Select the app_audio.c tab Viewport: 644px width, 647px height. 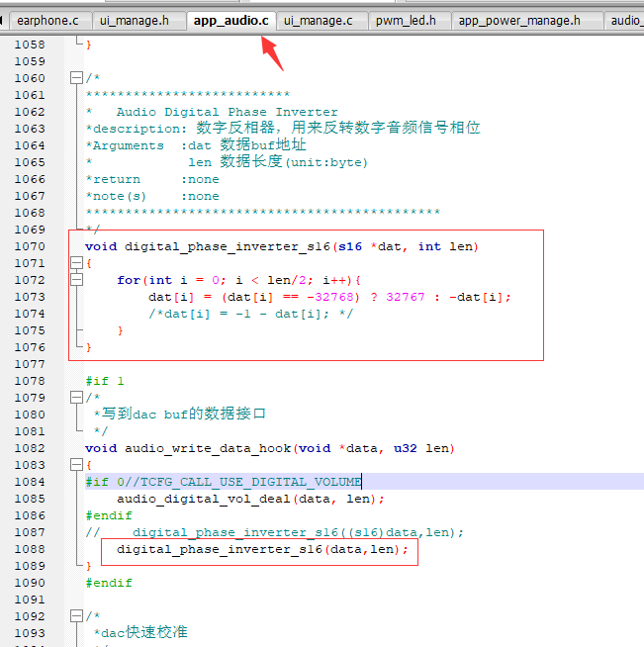coord(231,21)
